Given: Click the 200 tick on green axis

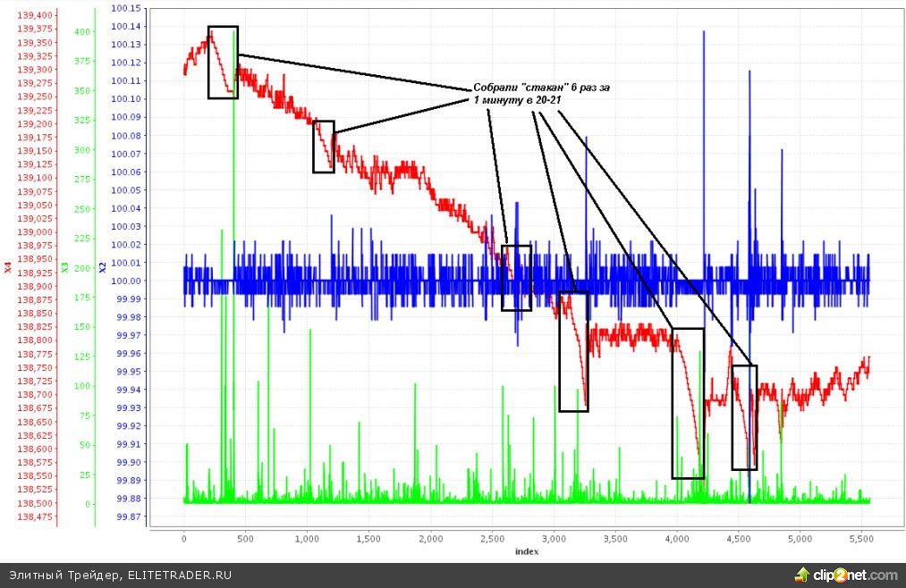Looking at the screenshot, I should [x=82, y=268].
